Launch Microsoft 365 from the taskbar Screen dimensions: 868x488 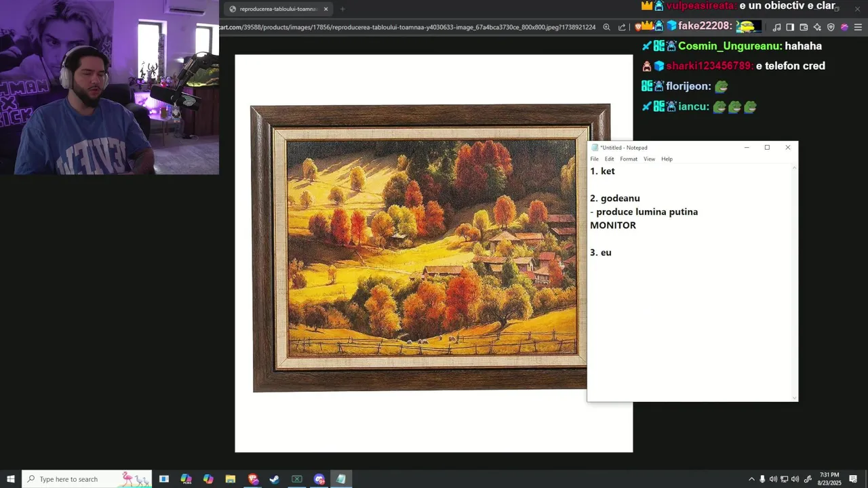point(186,479)
